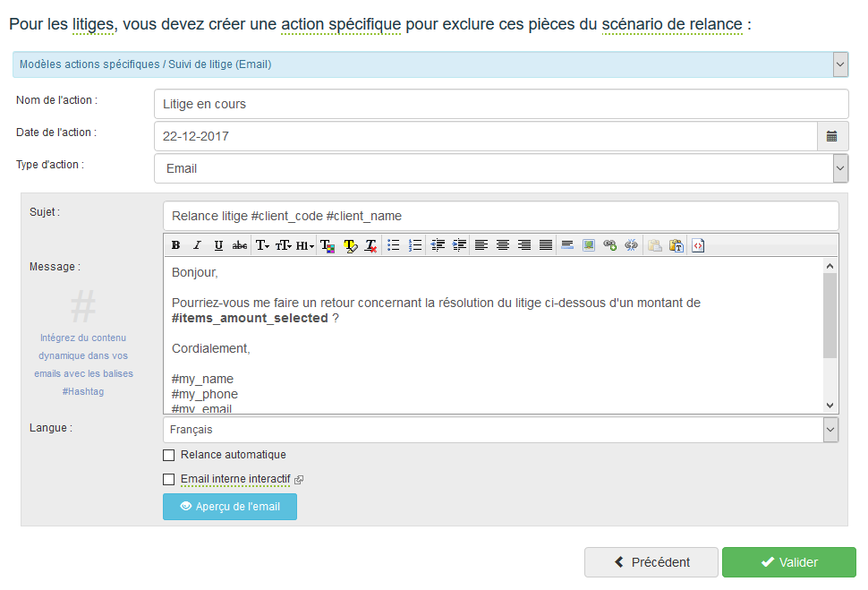Viewport: 868px width, 590px height.
Task: Toggle bold formatting in message editor
Action: (x=175, y=245)
